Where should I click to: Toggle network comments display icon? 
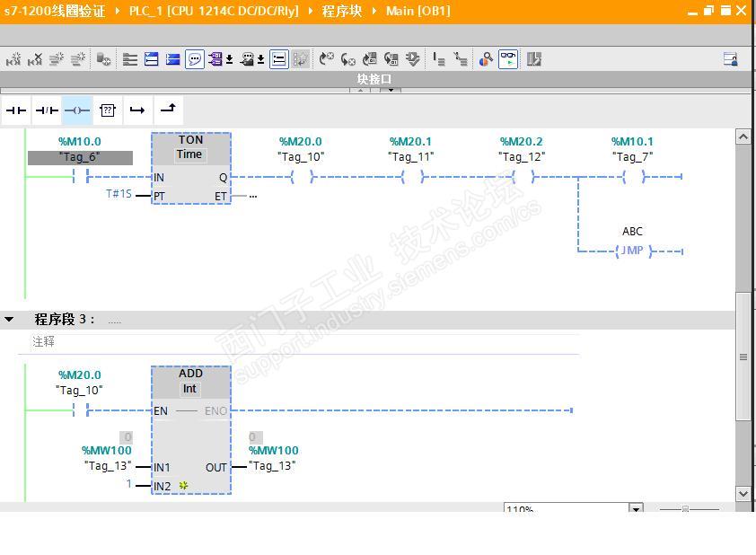pos(279,59)
